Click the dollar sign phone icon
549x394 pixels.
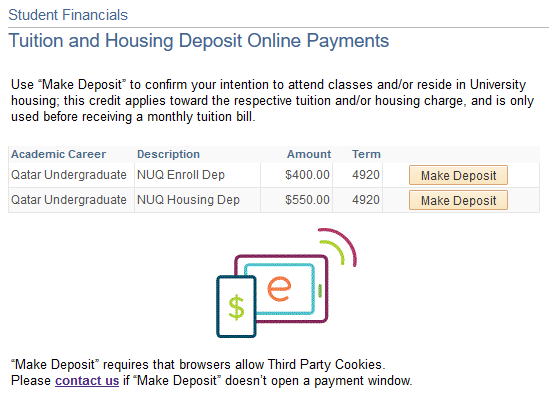(236, 307)
